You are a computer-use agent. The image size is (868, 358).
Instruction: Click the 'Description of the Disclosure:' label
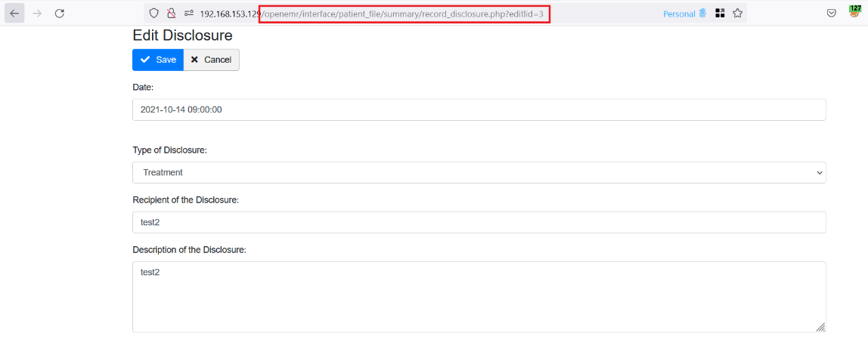[x=189, y=249]
